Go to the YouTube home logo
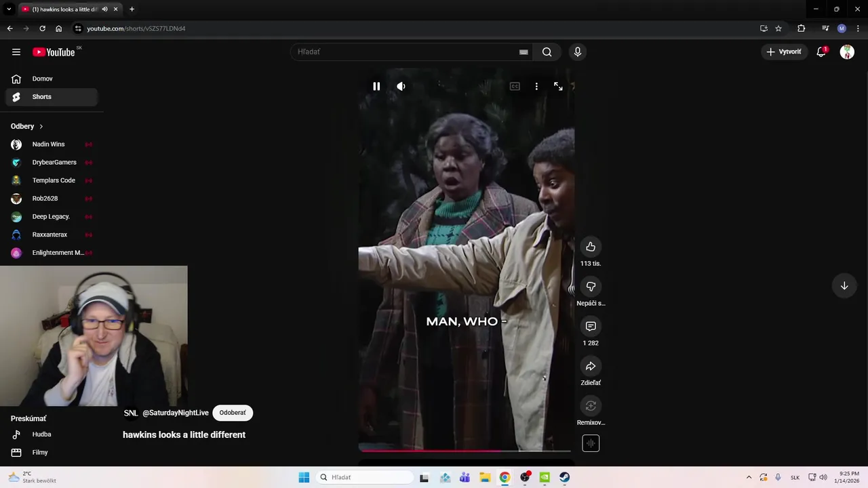Image resolution: width=868 pixels, height=488 pixels. tap(54, 52)
